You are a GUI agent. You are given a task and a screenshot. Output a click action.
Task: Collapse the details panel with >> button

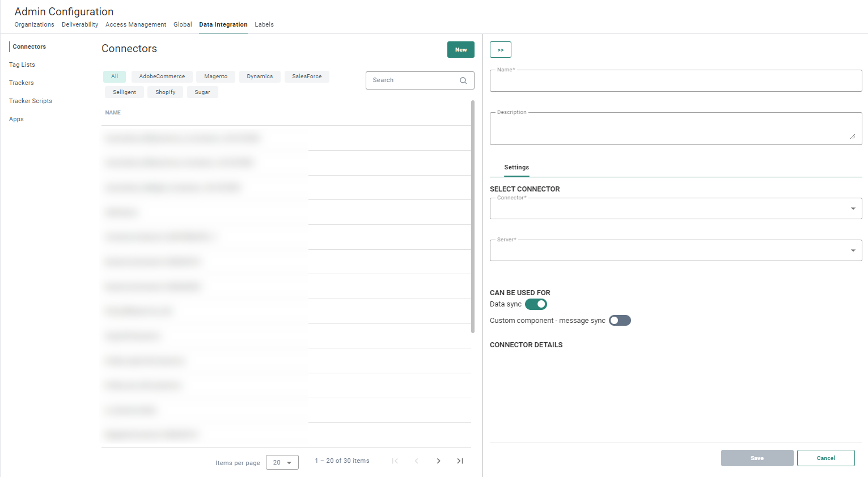(500, 50)
